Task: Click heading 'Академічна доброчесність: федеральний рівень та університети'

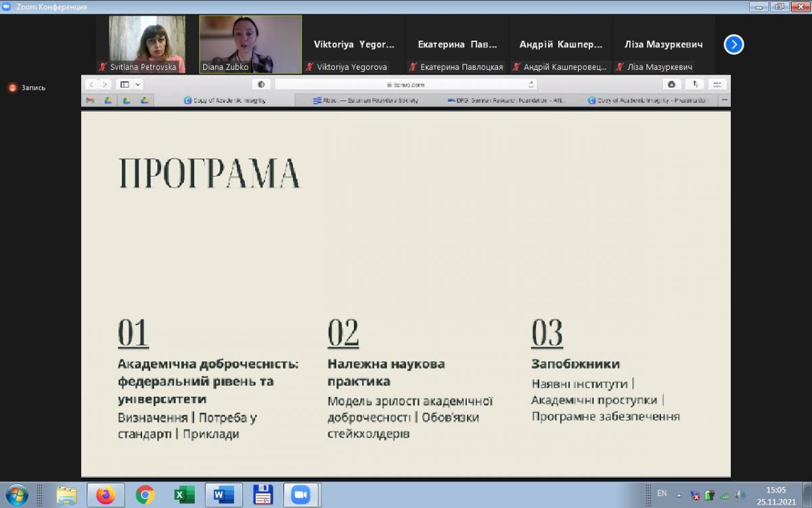Action: click(208, 381)
